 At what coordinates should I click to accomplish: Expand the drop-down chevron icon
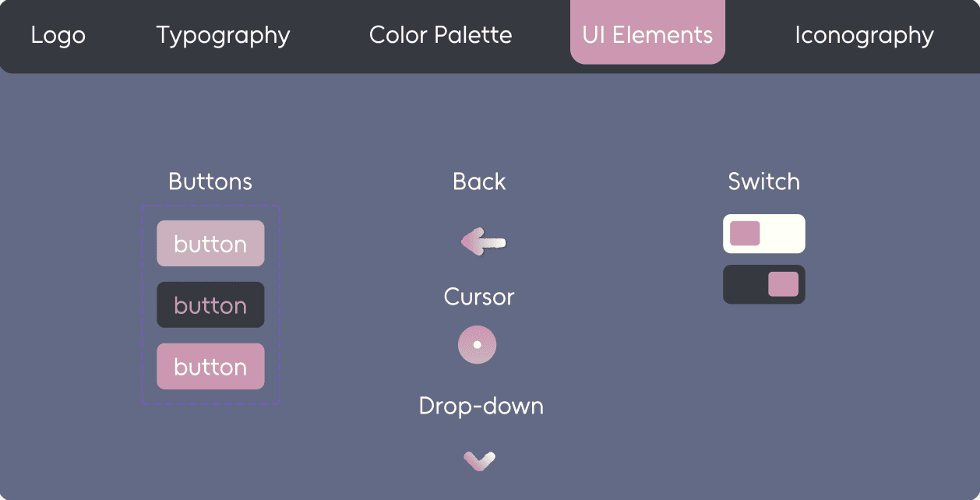pos(479,461)
